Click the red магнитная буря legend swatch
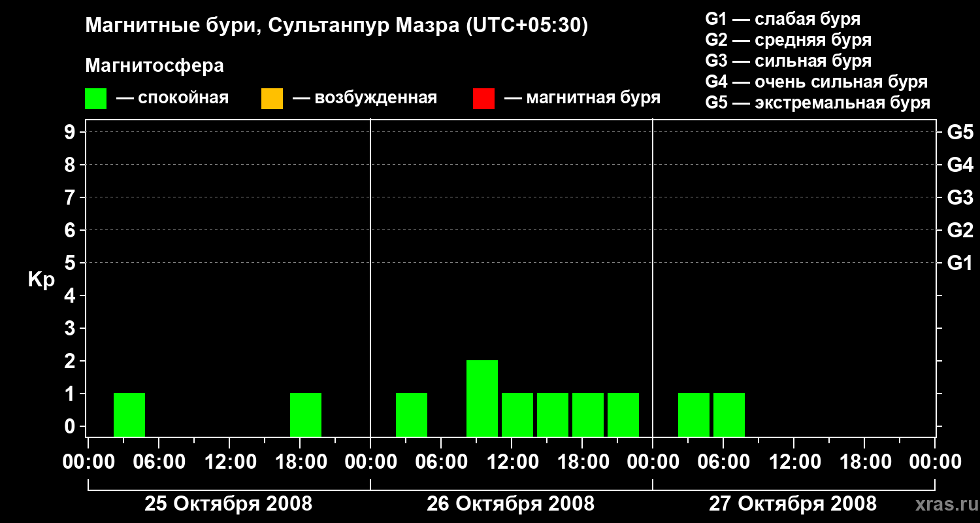This screenshot has height=523, width=980. tap(483, 99)
